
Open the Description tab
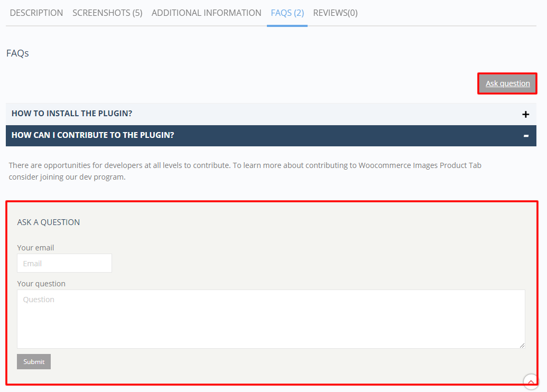(36, 13)
